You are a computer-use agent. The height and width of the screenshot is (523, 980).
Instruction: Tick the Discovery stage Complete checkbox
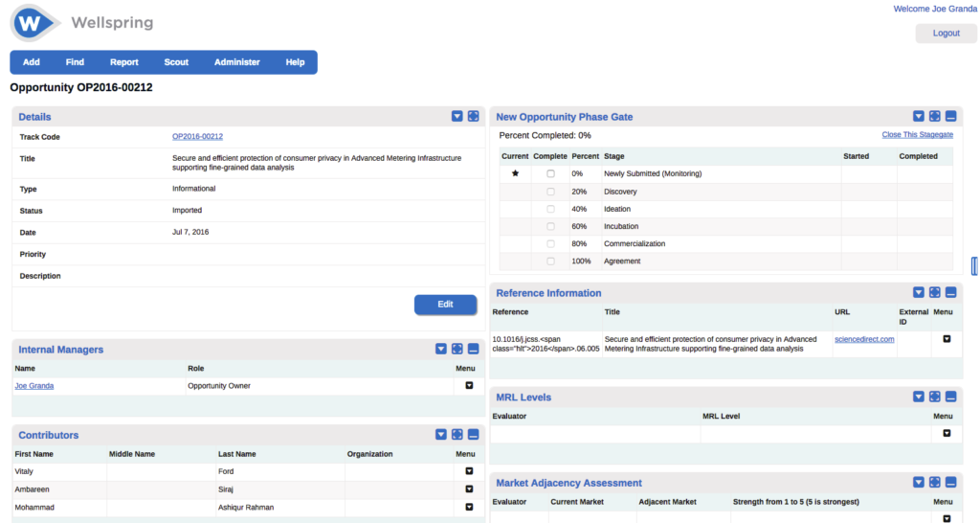point(550,192)
